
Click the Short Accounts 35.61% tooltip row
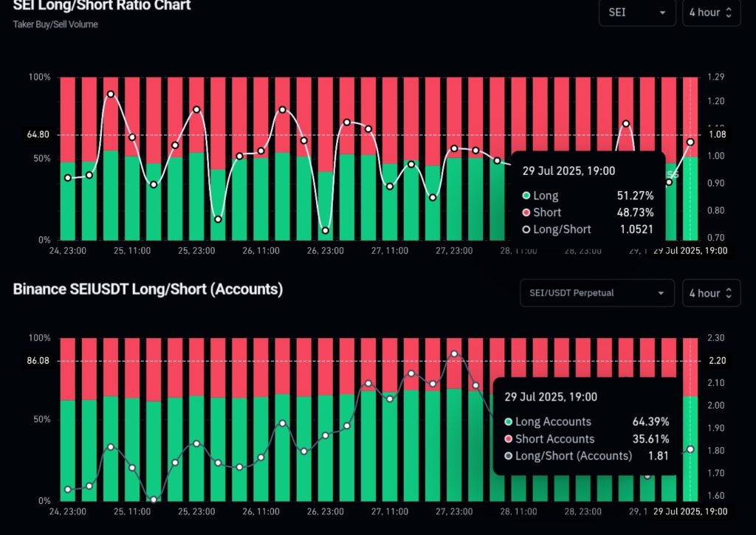(x=586, y=439)
